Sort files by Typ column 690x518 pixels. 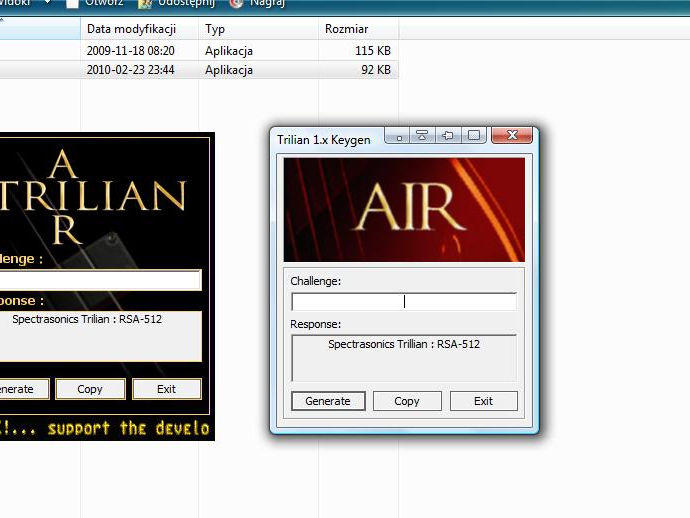click(x=258, y=29)
